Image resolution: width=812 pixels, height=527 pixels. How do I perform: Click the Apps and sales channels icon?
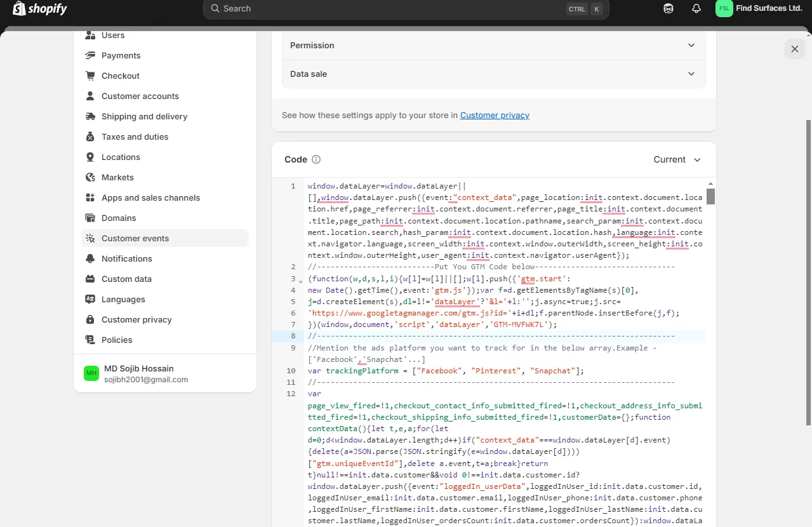pos(90,197)
